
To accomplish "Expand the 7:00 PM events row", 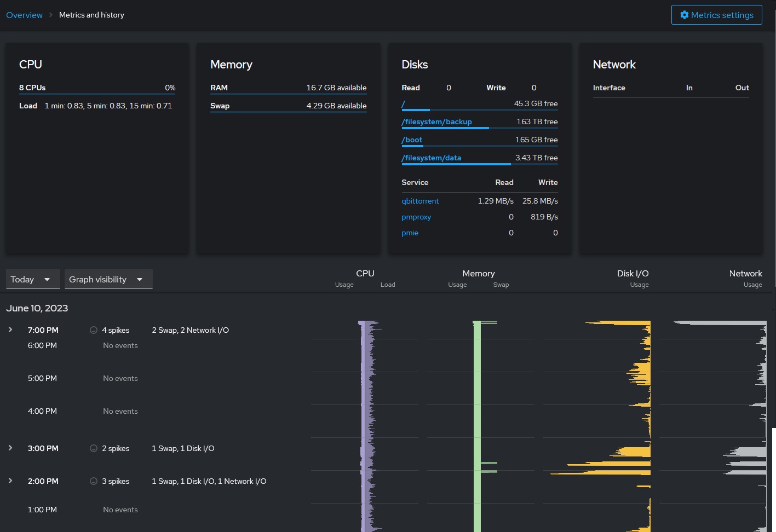I will coord(10,329).
